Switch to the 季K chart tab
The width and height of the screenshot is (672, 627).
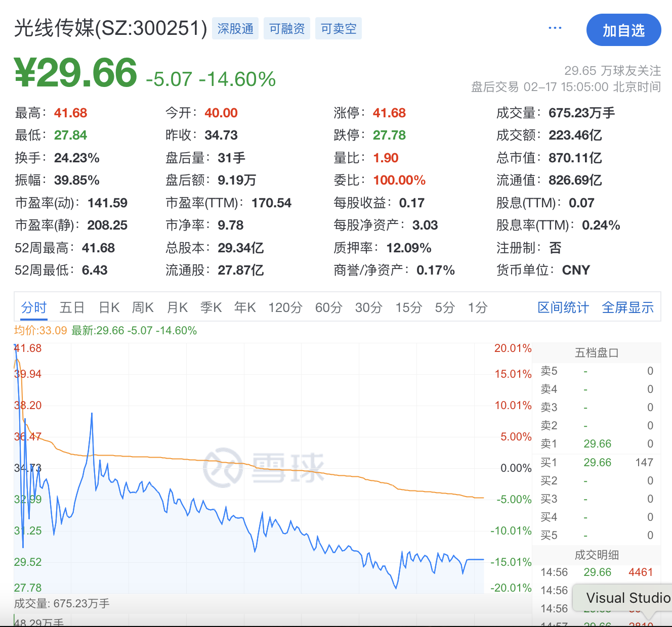[x=211, y=307]
